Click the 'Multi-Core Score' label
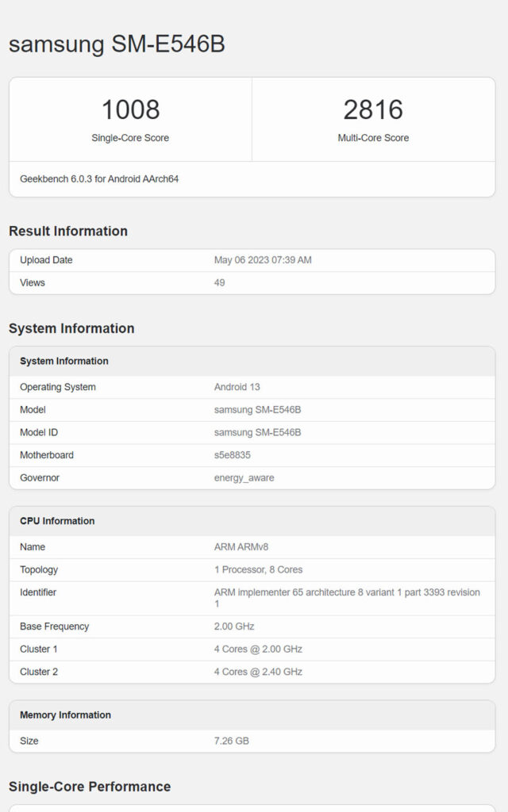Image resolution: width=508 pixels, height=812 pixels. coord(373,138)
